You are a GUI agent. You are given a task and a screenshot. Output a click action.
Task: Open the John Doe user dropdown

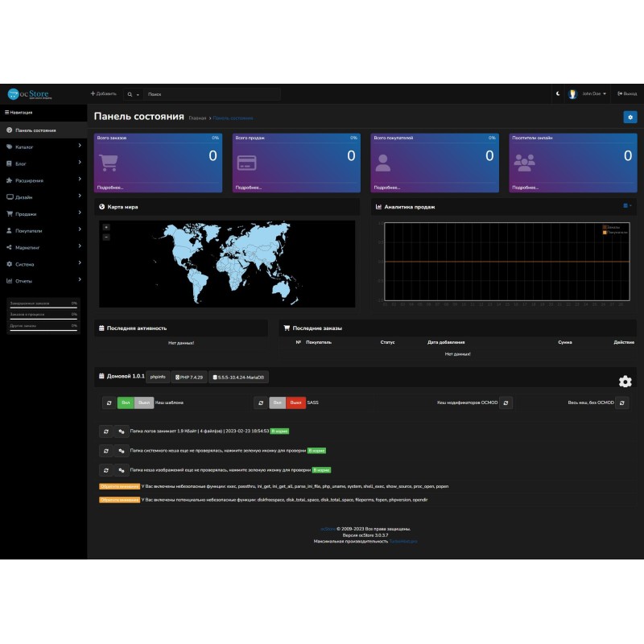[588, 94]
